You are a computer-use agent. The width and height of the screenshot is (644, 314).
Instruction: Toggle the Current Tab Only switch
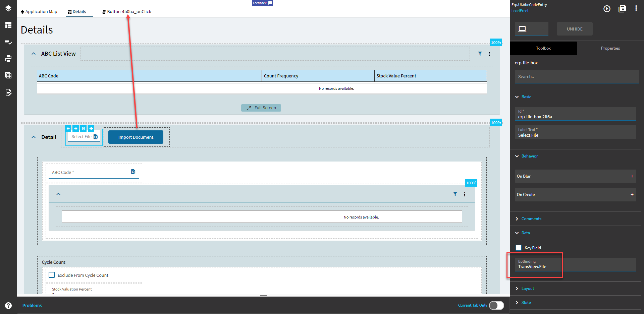coord(496,305)
